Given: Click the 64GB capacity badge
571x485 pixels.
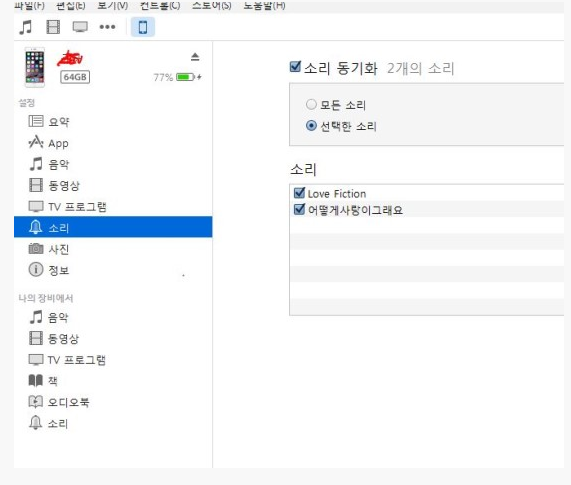Looking at the screenshot, I should click(x=75, y=77).
